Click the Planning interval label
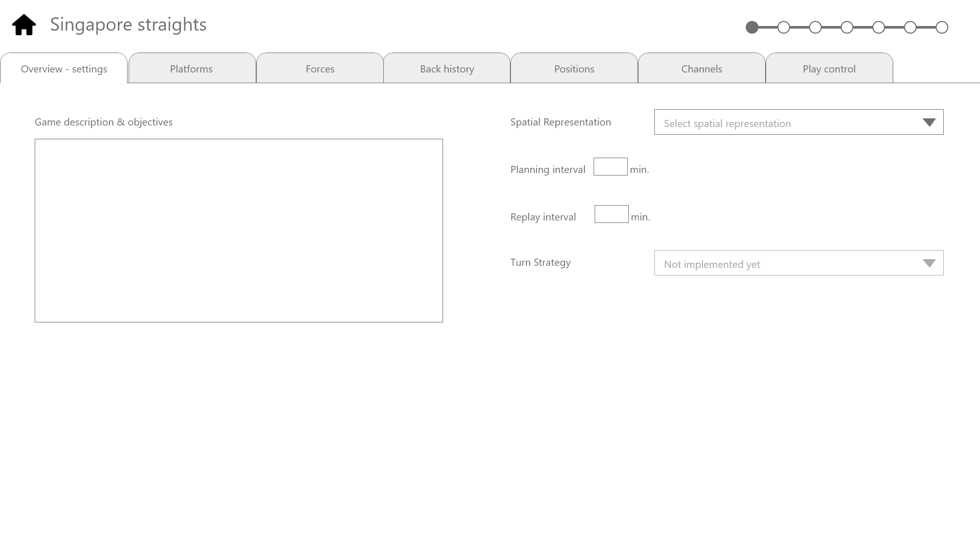This screenshot has height=551, width=980. (548, 169)
